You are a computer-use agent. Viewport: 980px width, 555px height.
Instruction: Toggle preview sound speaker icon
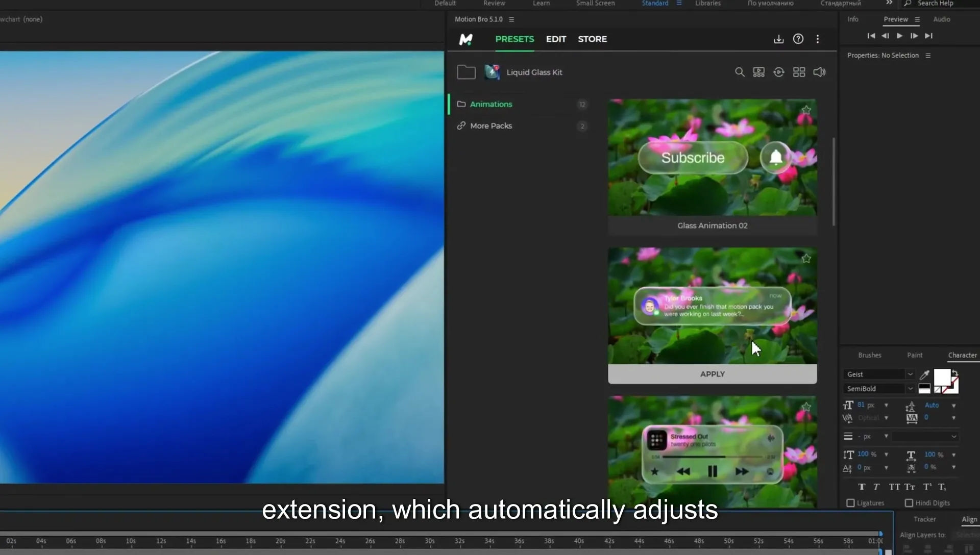tap(819, 72)
